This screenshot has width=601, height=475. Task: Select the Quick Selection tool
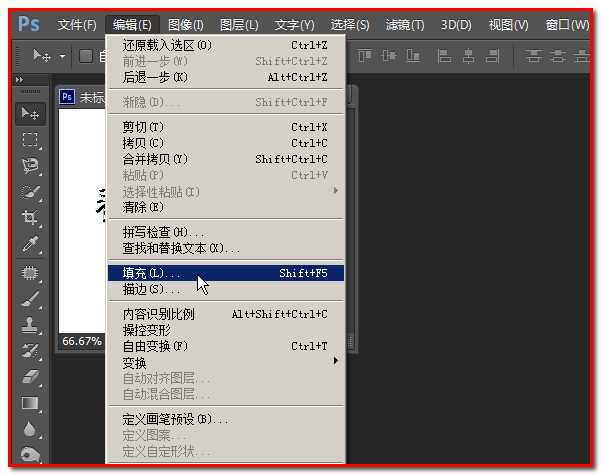30,192
